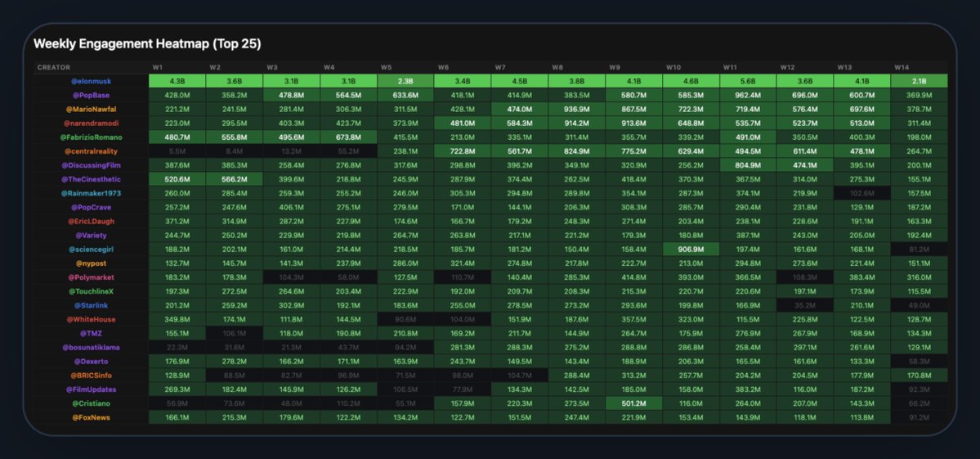Open @FabrizioRomano's creator link
Viewport: 980px width, 459px height.
coord(92,137)
